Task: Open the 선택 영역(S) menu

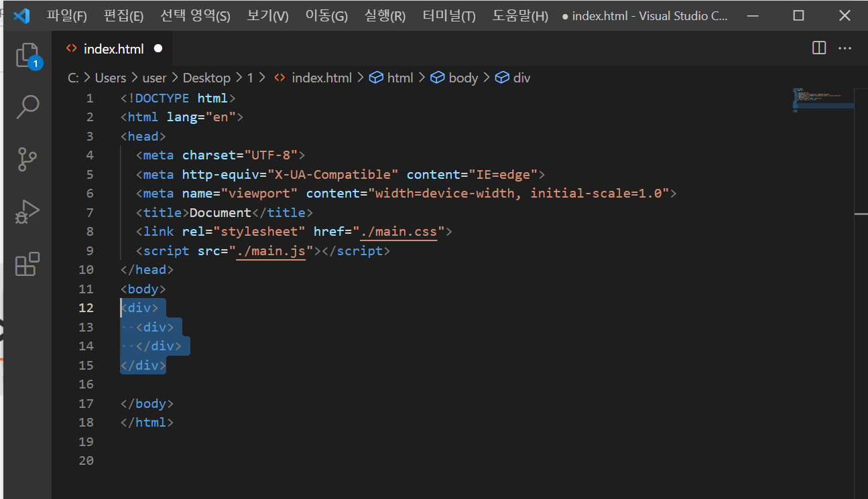Action: (195, 16)
